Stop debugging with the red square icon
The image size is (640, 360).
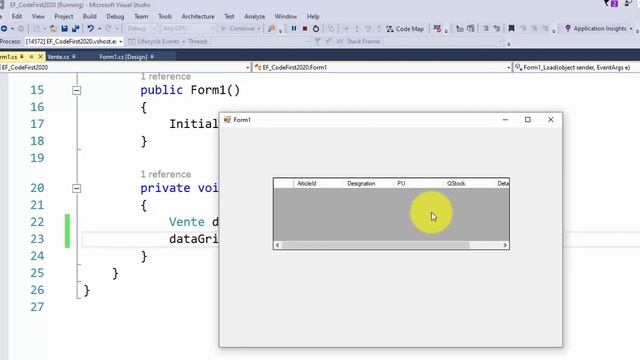tap(304, 29)
